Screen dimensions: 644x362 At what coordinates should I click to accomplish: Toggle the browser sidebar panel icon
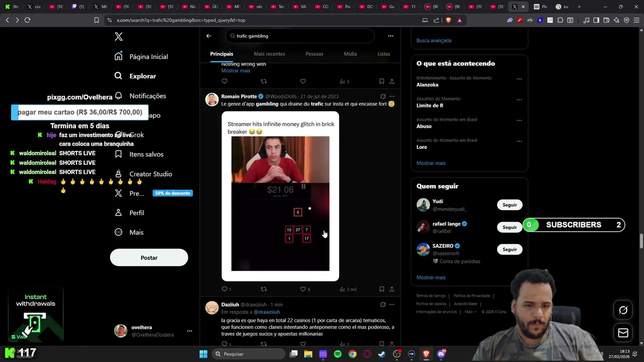click(x=596, y=20)
